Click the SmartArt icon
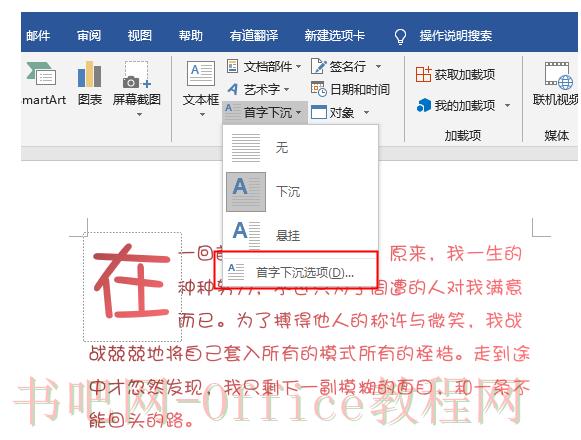The height and width of the screenshot is (440, 581). coord(41,74)
